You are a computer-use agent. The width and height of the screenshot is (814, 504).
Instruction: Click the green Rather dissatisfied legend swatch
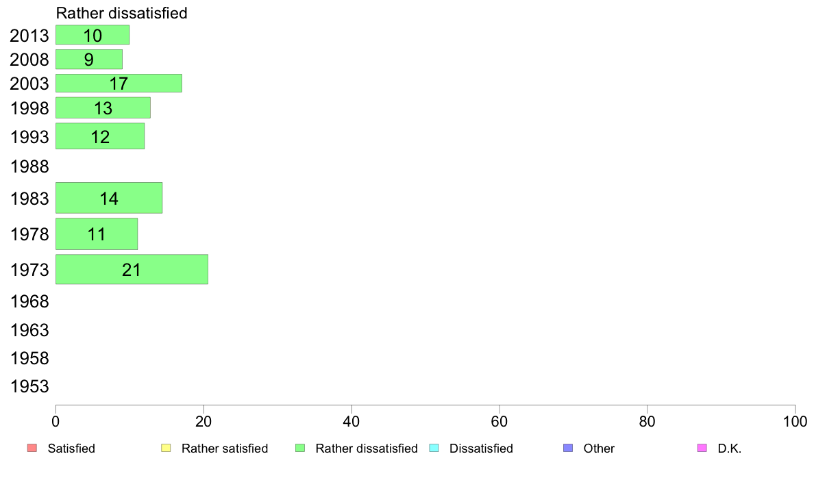pyautogui.click(x=300, y=448)
